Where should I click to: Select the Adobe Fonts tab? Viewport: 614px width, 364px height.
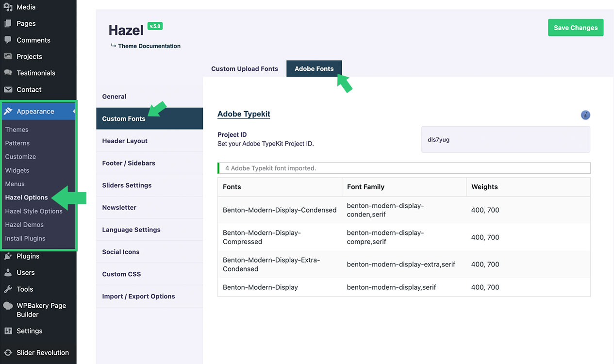coord(314,69)
